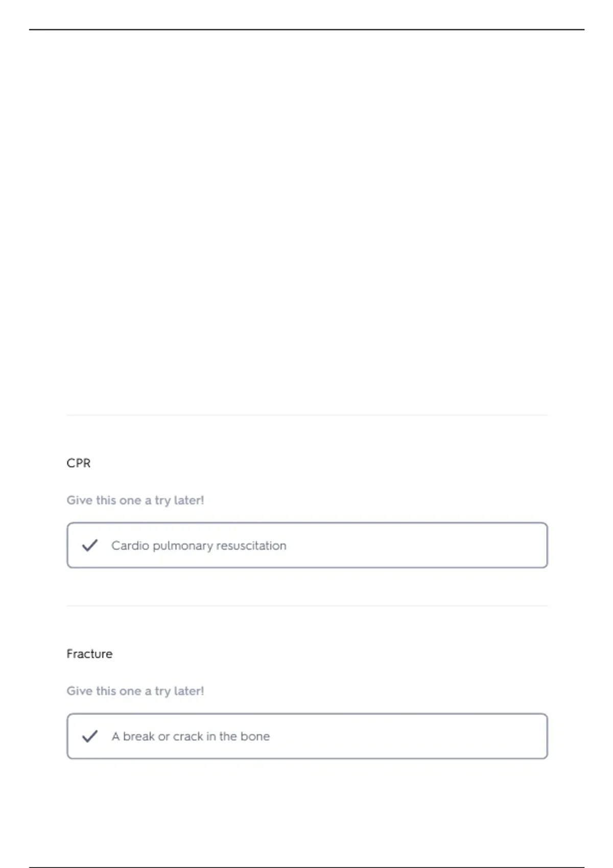Click the CPR term heading
613x868 pixels.
pos(79,463)
